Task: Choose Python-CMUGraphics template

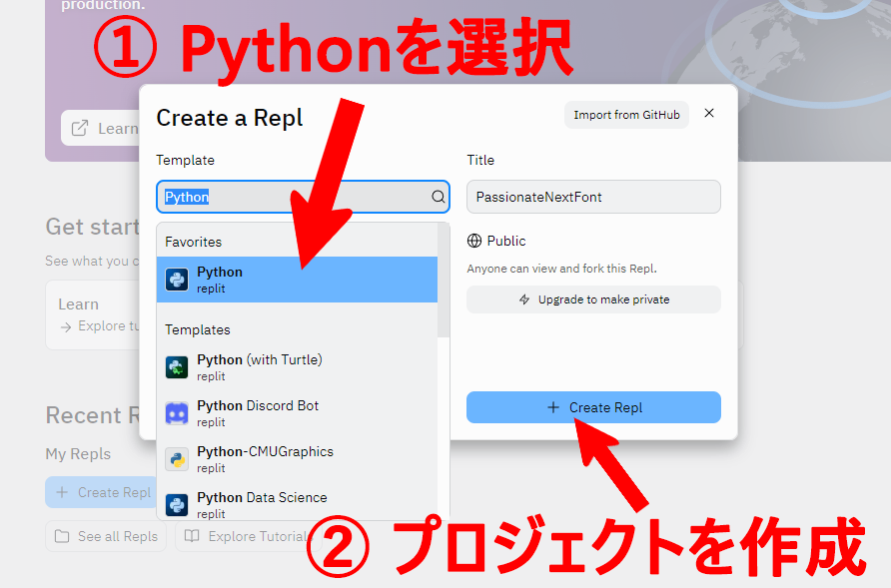Action: click(297, 459)
